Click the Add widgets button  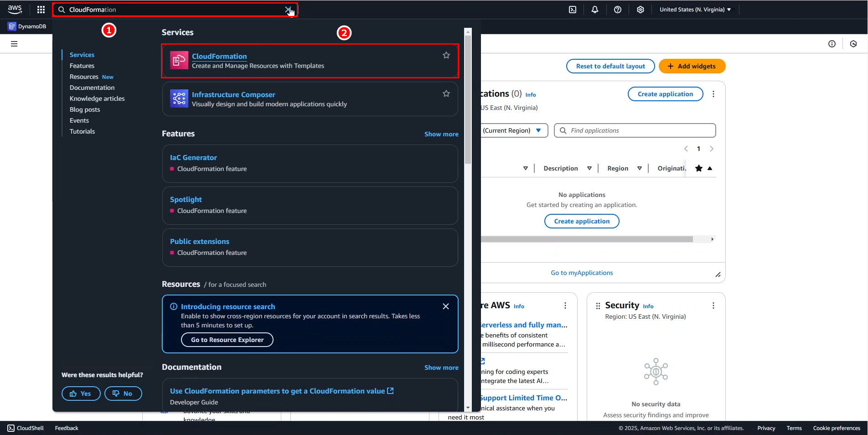(x=692, y=66)
